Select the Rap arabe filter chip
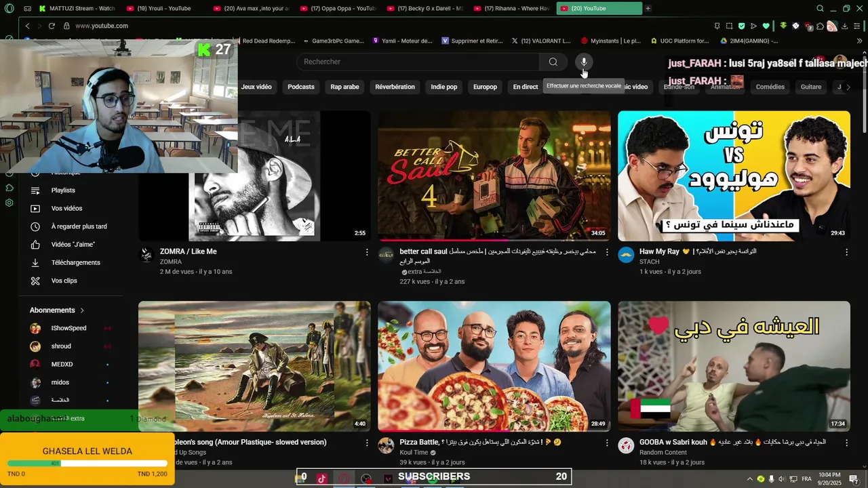This screenshot has height=488, width=868. (x=344, y=87)
